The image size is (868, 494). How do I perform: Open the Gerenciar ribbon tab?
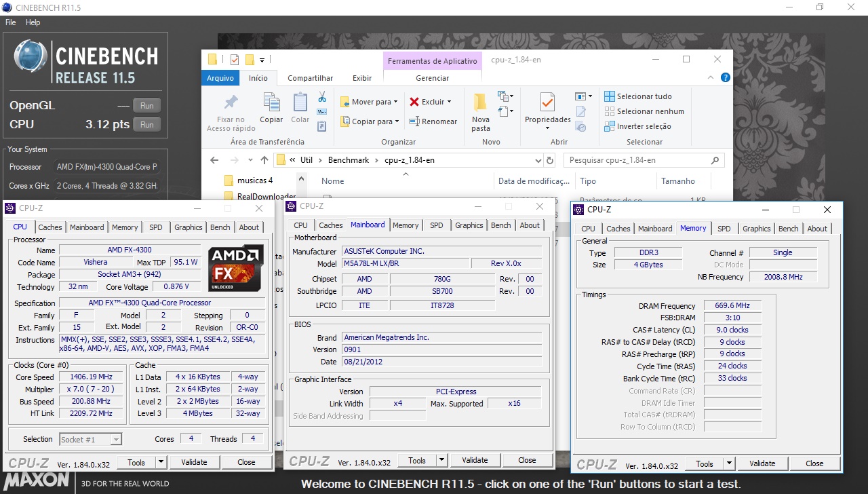[433, 78]
